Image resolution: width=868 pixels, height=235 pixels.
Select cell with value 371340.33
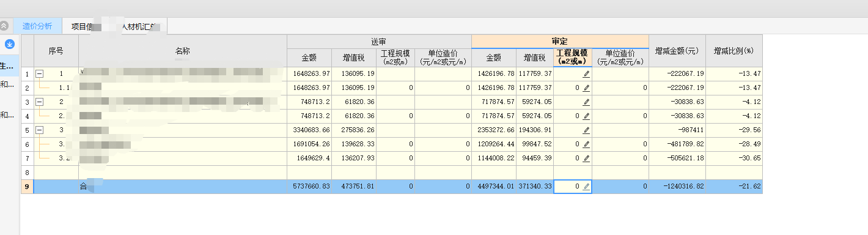(535, 186)
